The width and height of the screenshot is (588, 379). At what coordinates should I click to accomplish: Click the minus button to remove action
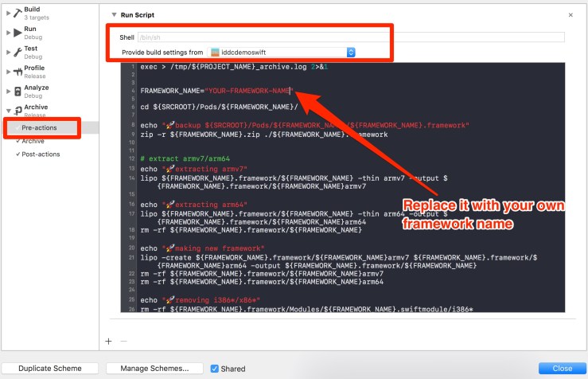coord(123,341)
